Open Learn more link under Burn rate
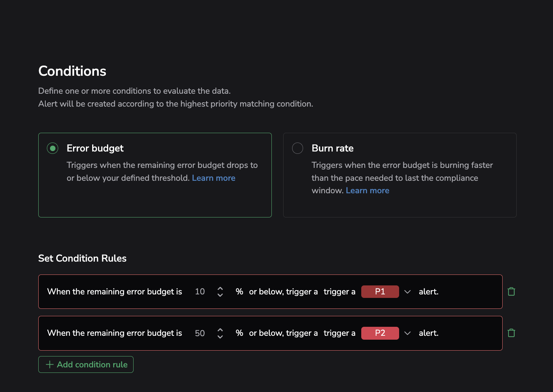Image resolution: width=553 pixels, height=392 pixels. (x=367, y=191)
